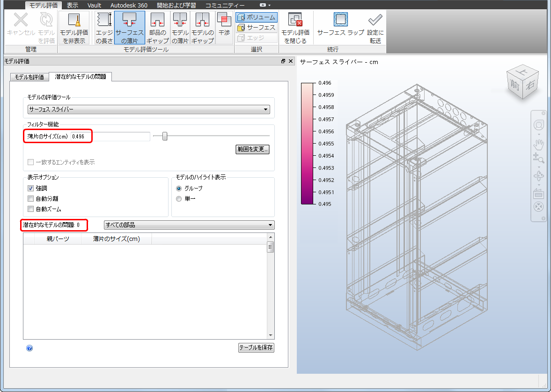Open the モデル評価 ribbon tab

pos(44,5)
